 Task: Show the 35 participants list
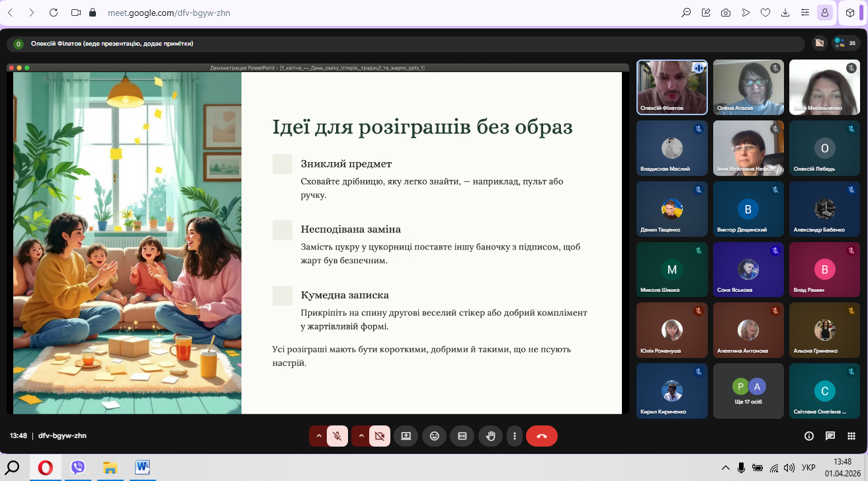click(x=846, y=43)
